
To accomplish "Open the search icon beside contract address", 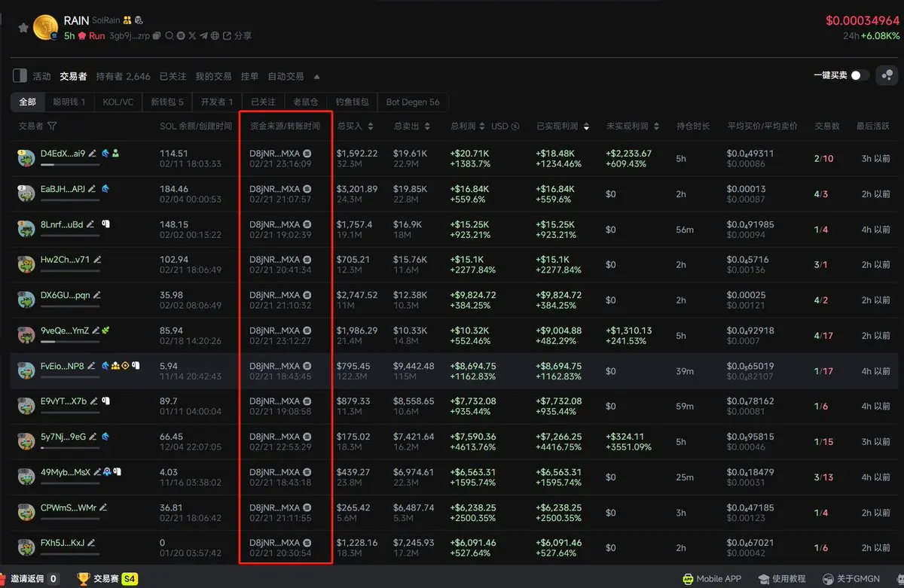I will click(169, 36).
